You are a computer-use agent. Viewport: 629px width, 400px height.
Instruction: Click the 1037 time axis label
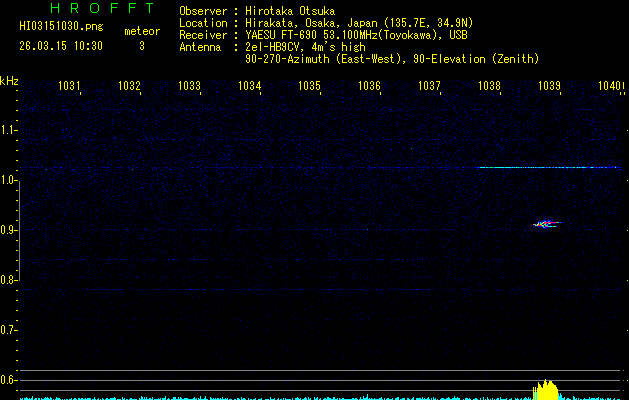[429, 85]
